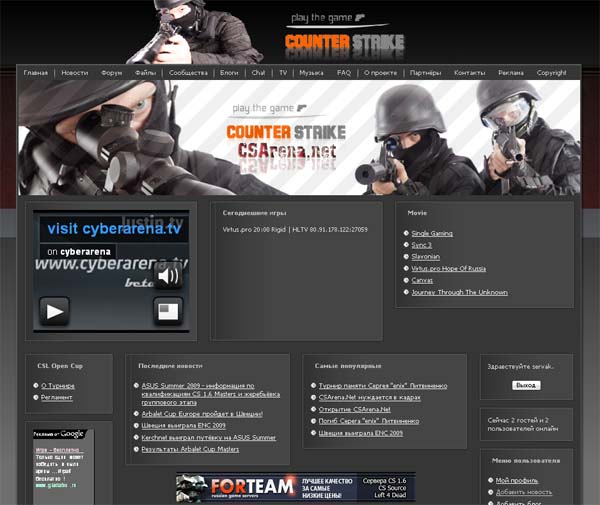
Task: Click the Counter Strike logo in top header
Action: [344, 43]
